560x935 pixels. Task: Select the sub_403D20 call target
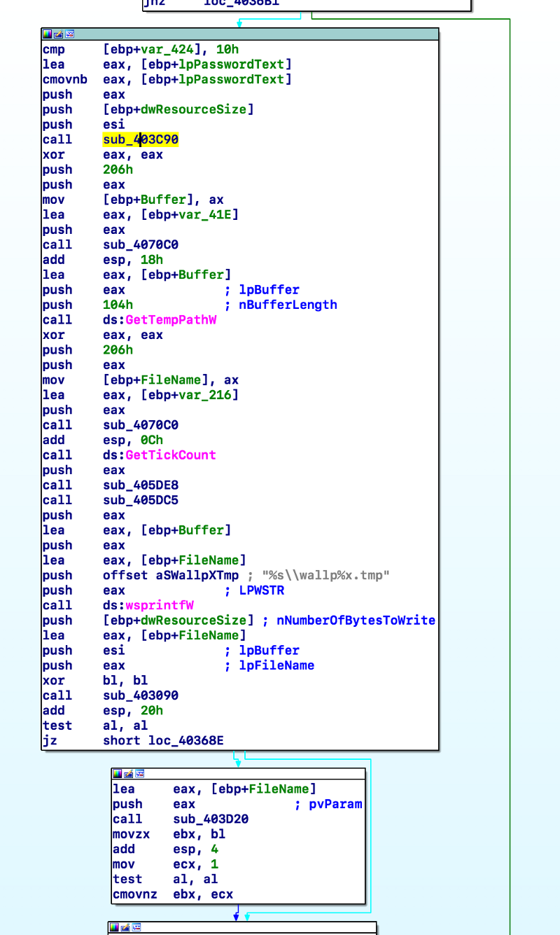click(x=211, y=819)
